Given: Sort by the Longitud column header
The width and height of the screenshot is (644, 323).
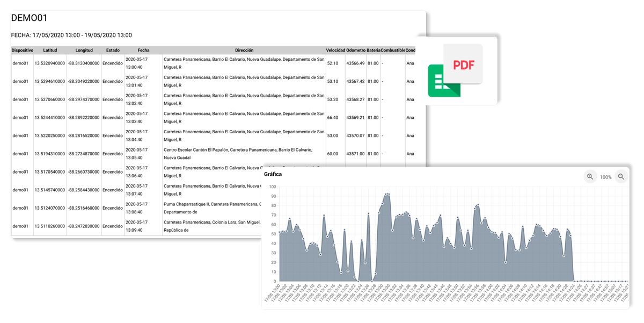Looking at the screenshot, I should [x=84, y=51].
